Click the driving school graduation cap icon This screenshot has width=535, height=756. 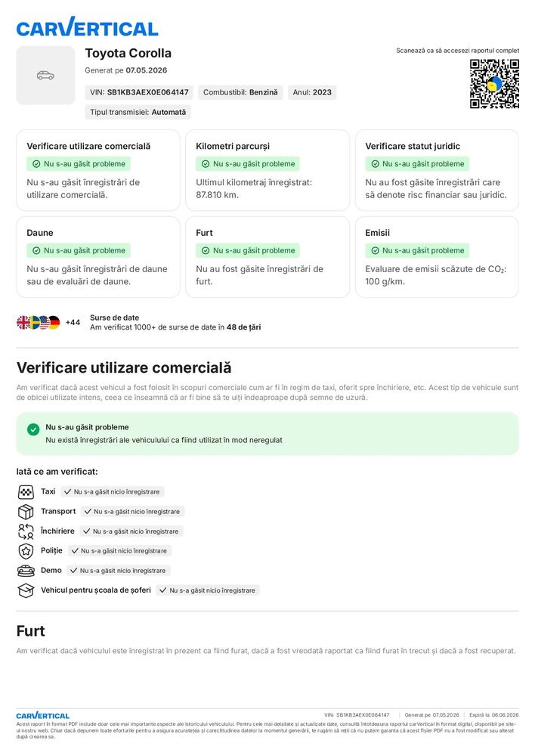(26, 590)
